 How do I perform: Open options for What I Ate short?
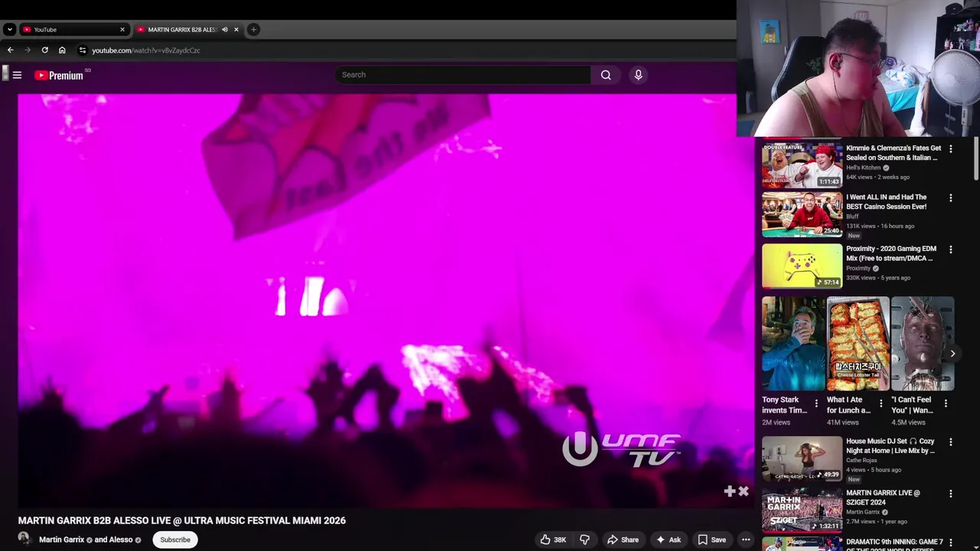(880, 403)
